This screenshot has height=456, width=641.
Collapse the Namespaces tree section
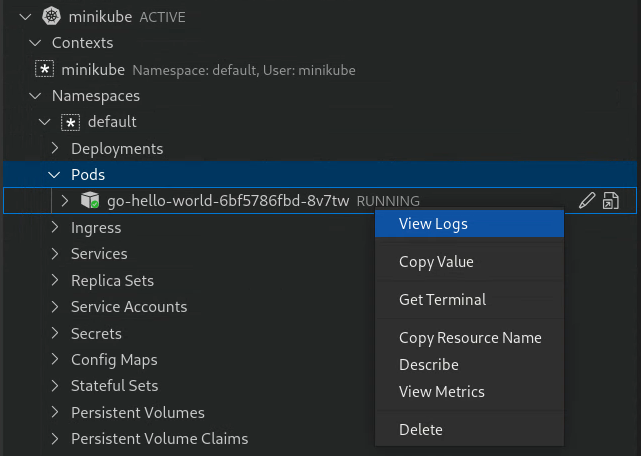click(x=35, y=96)
